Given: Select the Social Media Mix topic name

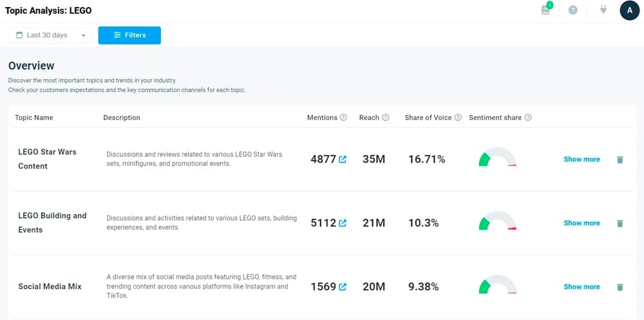Looking at the screenshot, I should click(50, 287).
